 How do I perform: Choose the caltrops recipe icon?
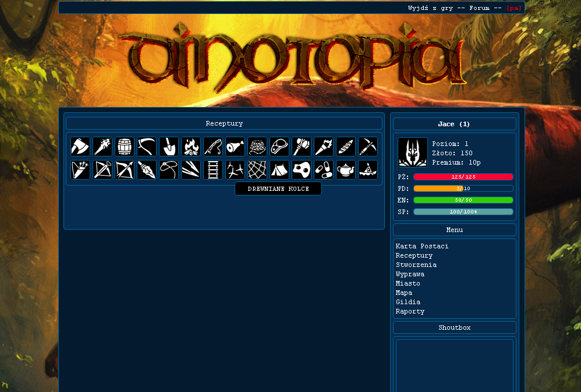235,169
